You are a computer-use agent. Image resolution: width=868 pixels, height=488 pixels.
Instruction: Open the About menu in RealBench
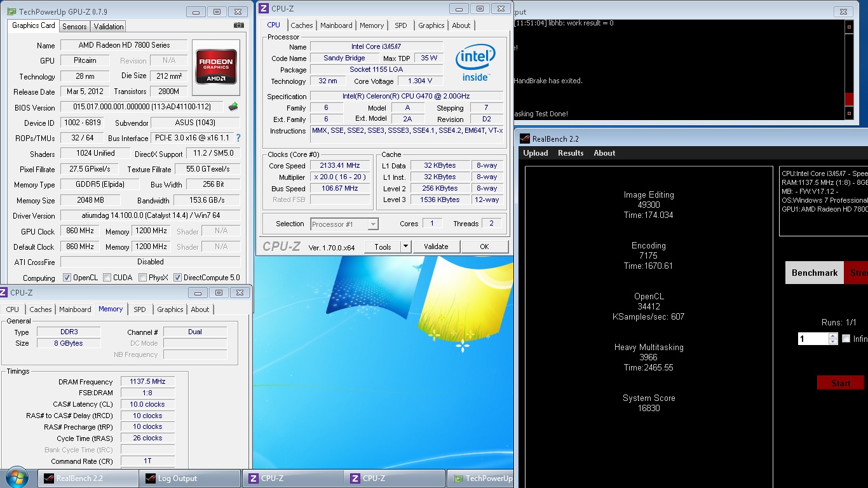[x=604, y=153]
